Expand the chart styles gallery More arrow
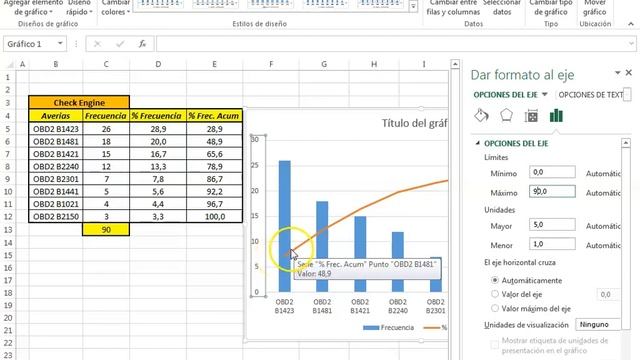Viewport: 640px width, 360px height. coord(413,7)
